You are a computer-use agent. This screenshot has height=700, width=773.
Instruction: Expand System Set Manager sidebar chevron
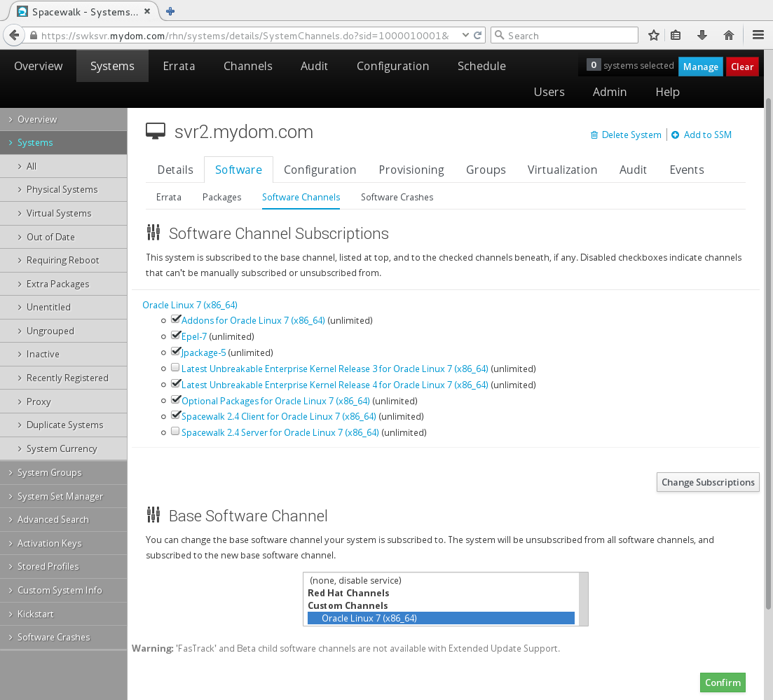(11, 496)
